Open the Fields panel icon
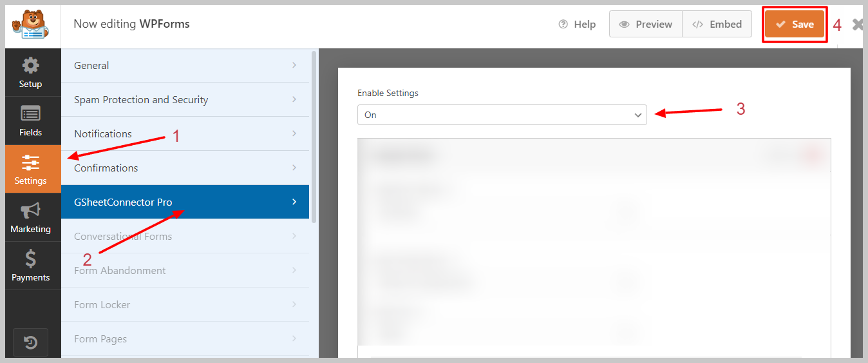 [30, 121]
